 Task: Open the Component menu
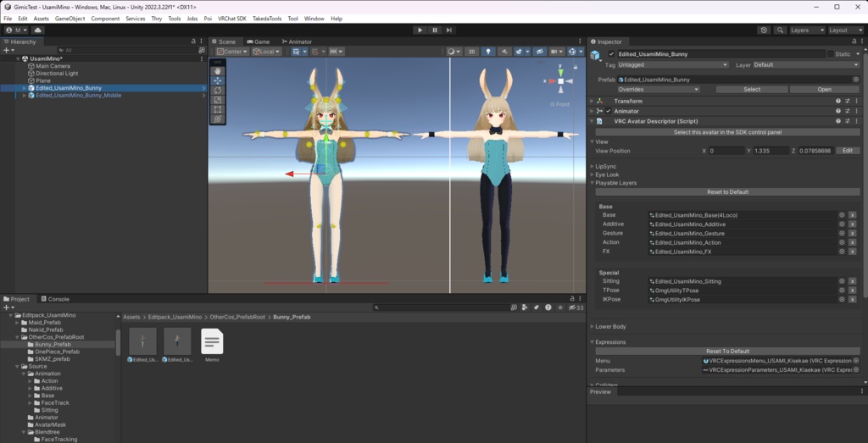(x=105, y=19)
